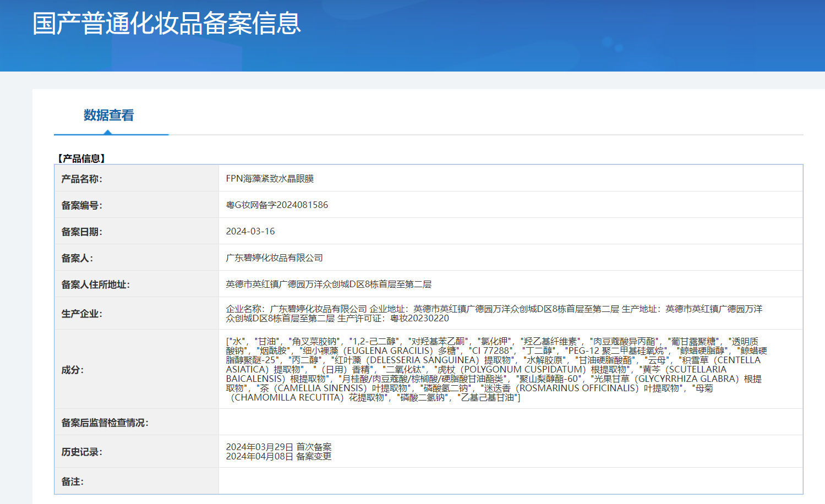Click the 备案人住所地址 address value
Viewport: 825px width, 504px height.
[329, 284]
